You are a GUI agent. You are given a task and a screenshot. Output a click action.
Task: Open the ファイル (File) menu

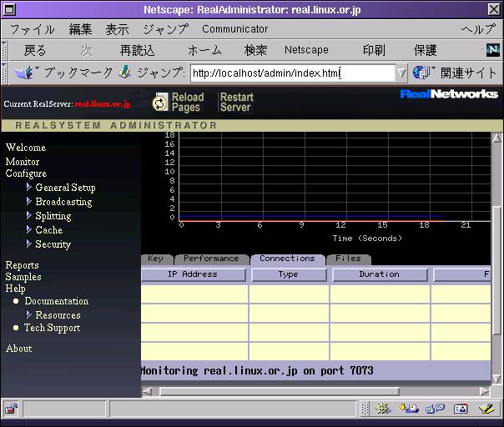(x=33, y=29)
